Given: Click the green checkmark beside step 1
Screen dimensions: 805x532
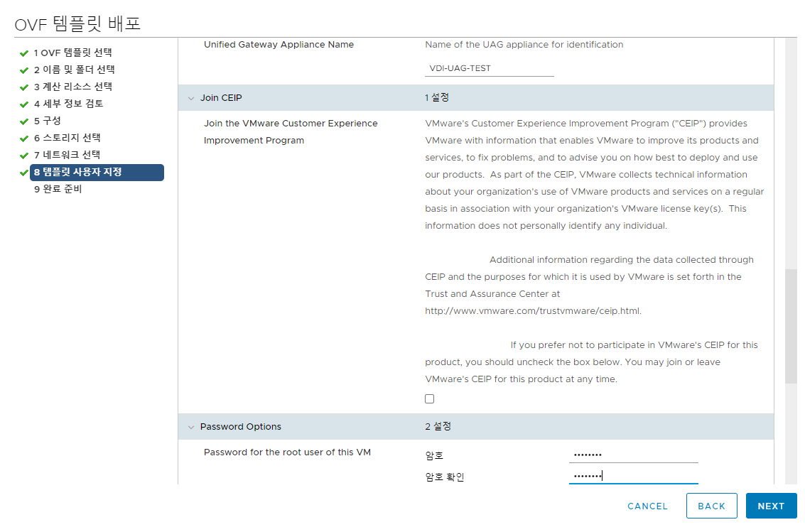Looking at the screenshot, I should pyautogui.click(x=23, y=53).
